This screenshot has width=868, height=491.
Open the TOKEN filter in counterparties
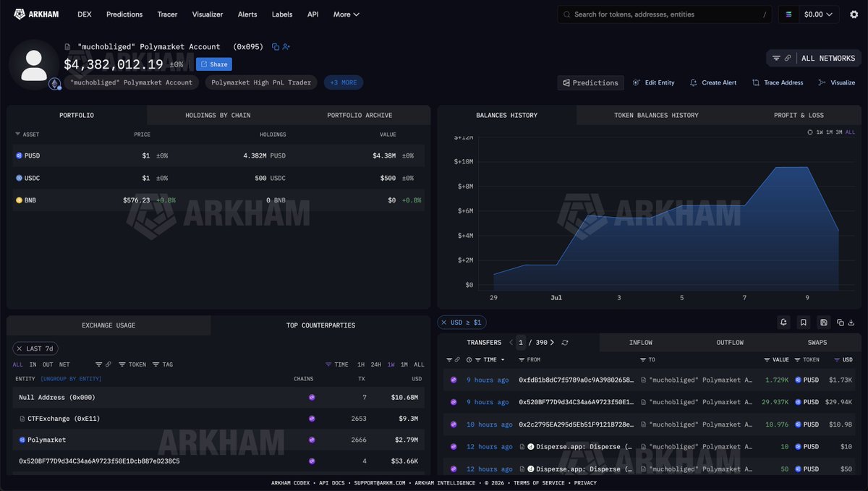tap(132, 364)
